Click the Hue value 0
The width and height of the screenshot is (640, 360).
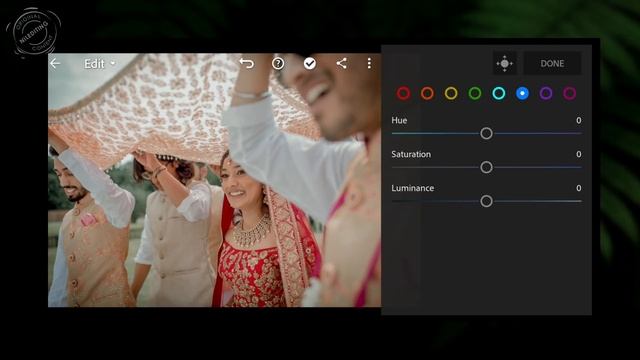pyautogui.click(x=578, y=120)
